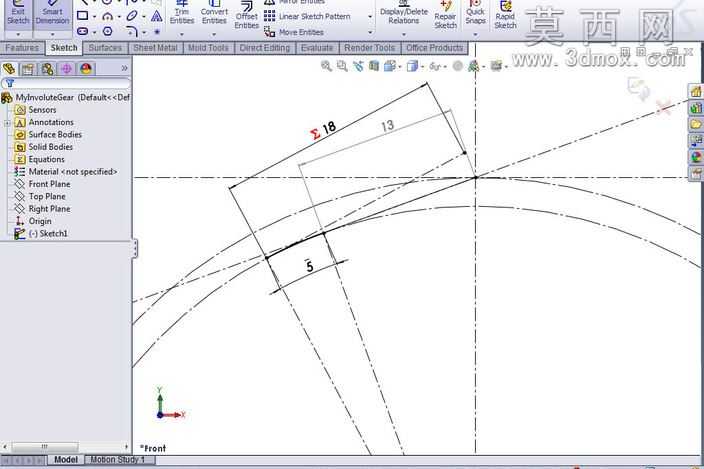This screenshot has height=469, width=704.
Task: Click Quick Snaps tool
Action: click(x=475, y=13)
